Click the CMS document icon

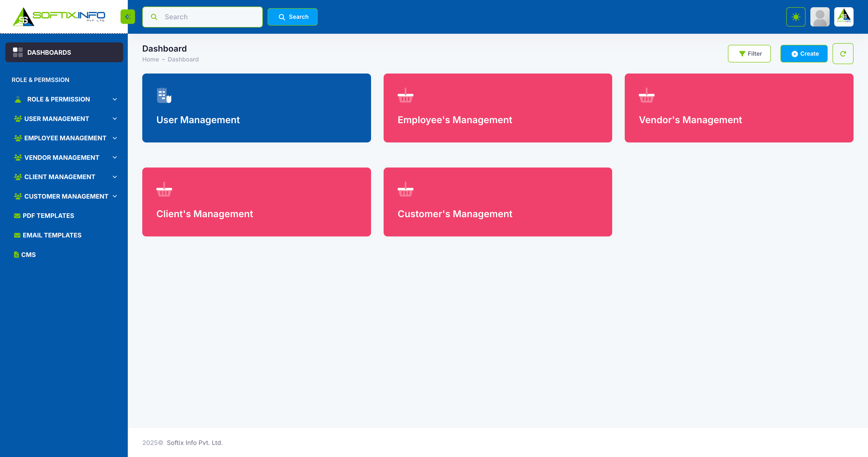16,254
